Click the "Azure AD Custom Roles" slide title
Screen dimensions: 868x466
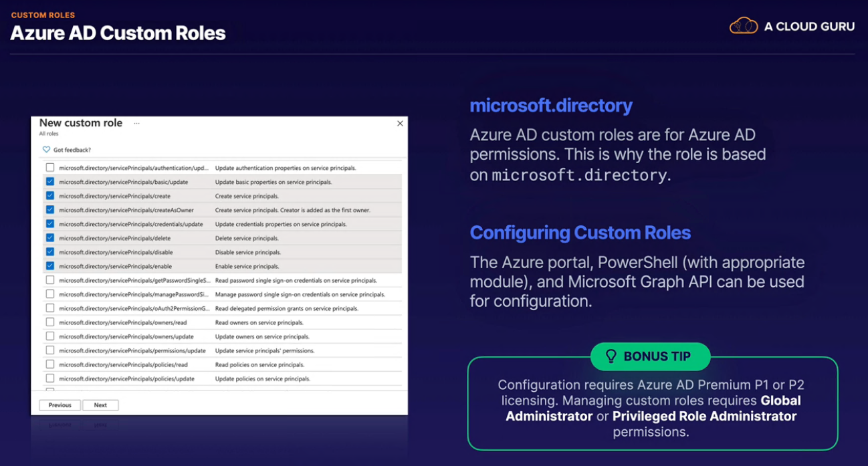click(x=118, y=33)
